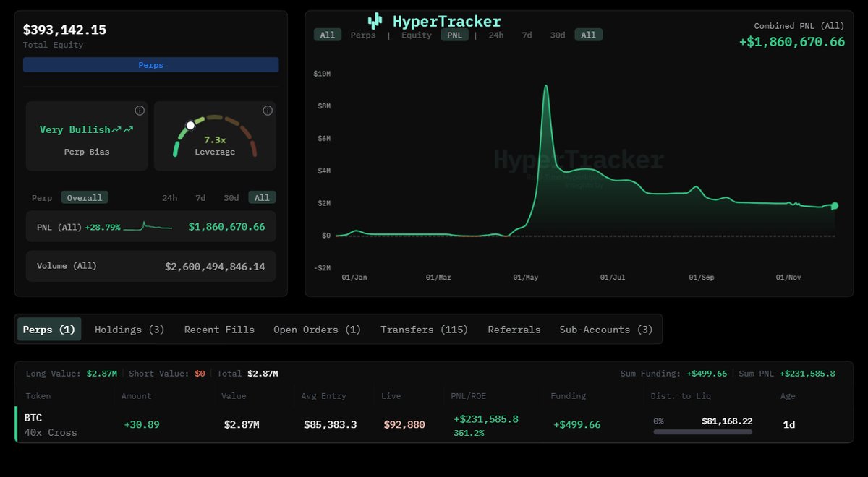Choose Perps account filter above chart
The image size is (868, 477).
[x=363, y=35]
